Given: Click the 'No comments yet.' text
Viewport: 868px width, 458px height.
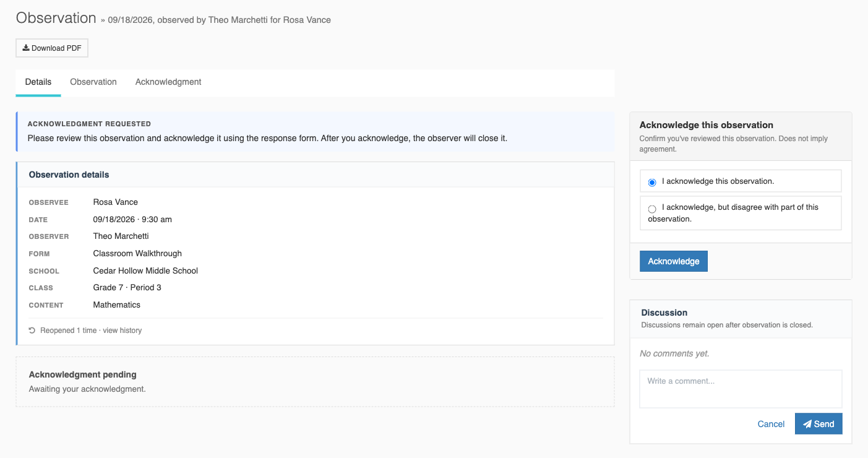Looking at the screenshot, I should (674, 353).
